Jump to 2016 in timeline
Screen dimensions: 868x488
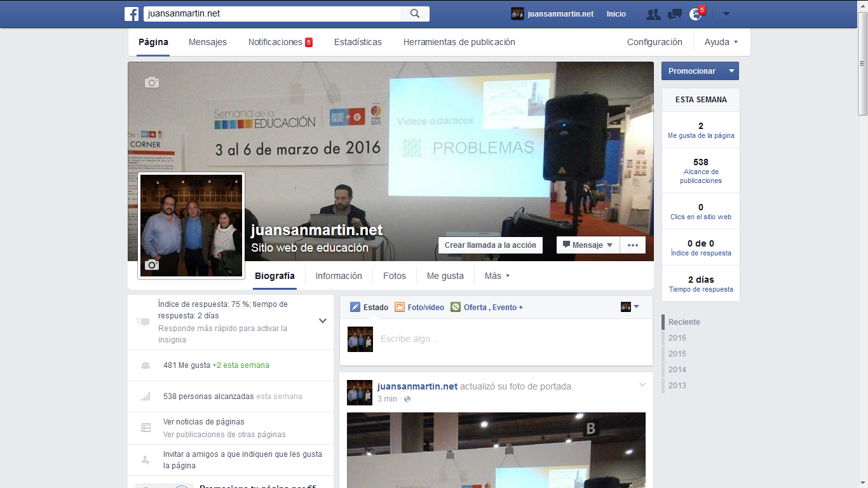[677, 338]
